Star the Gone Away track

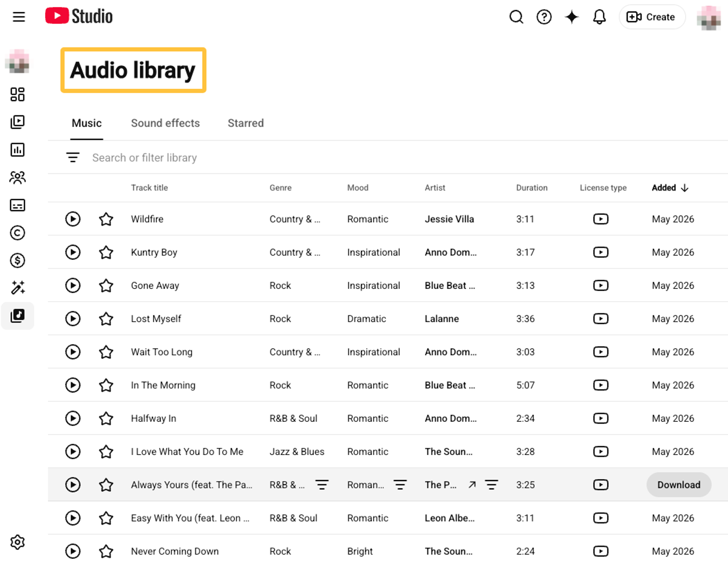tap(106, 285)
